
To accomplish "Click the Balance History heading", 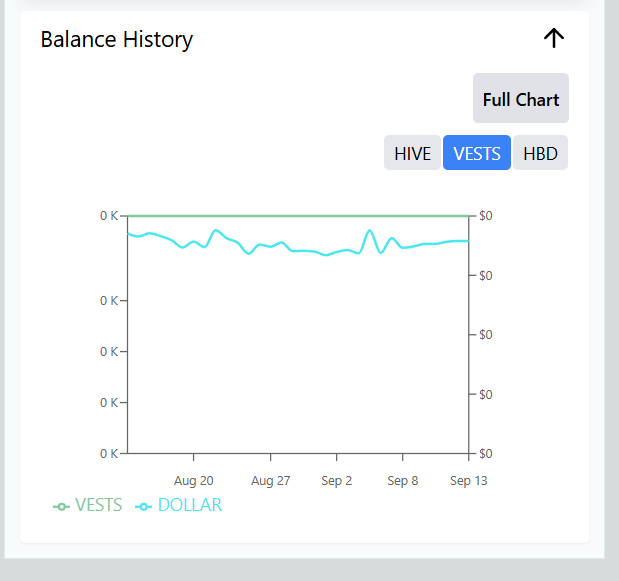I will coord(116,40).
